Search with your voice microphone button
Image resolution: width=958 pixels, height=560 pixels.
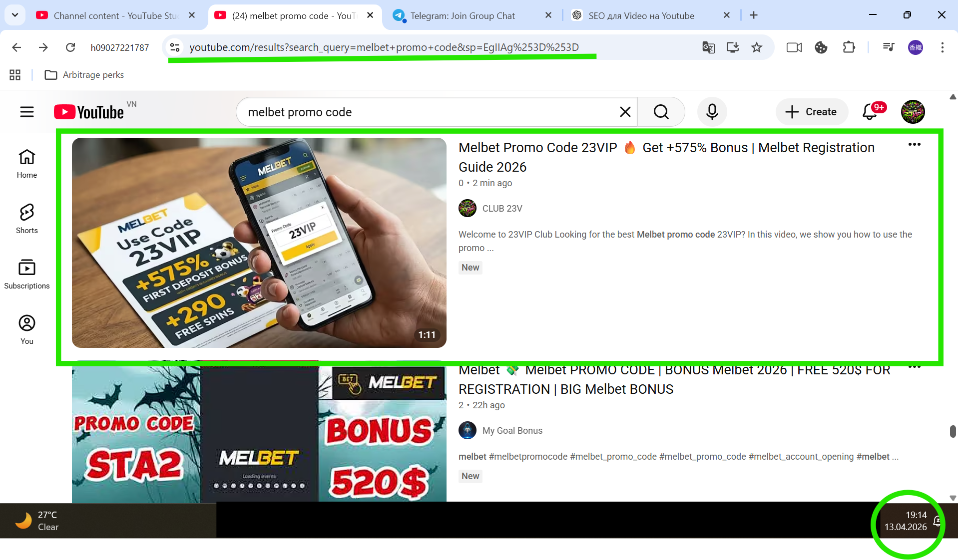tap(712, 112)
